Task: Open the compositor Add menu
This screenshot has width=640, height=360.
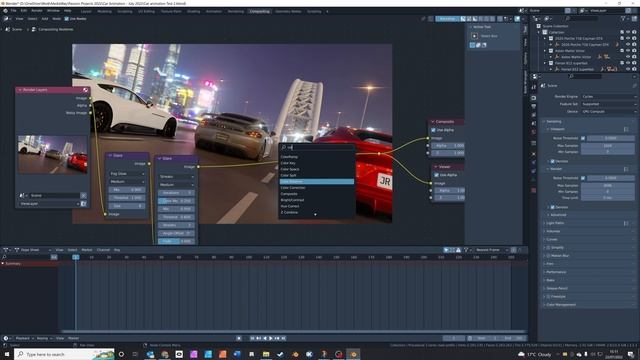Action: [x=44, y=19]
